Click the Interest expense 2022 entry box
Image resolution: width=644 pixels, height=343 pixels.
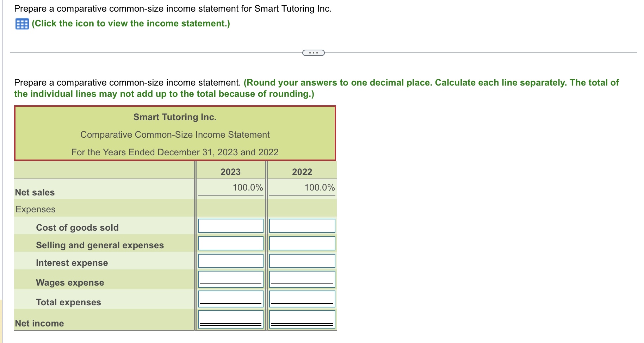tap(302, 261)
